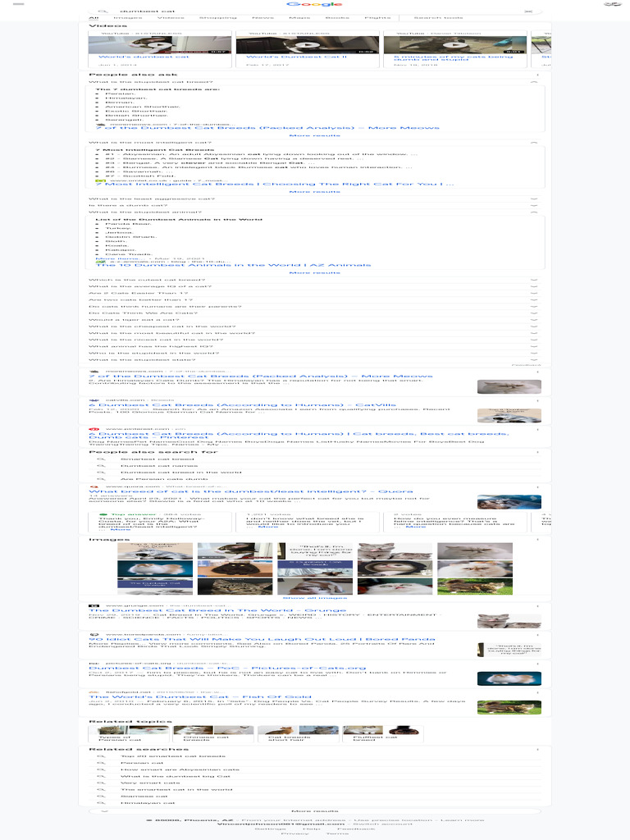Click the search magnifier icon in search bar

point(103,11)
